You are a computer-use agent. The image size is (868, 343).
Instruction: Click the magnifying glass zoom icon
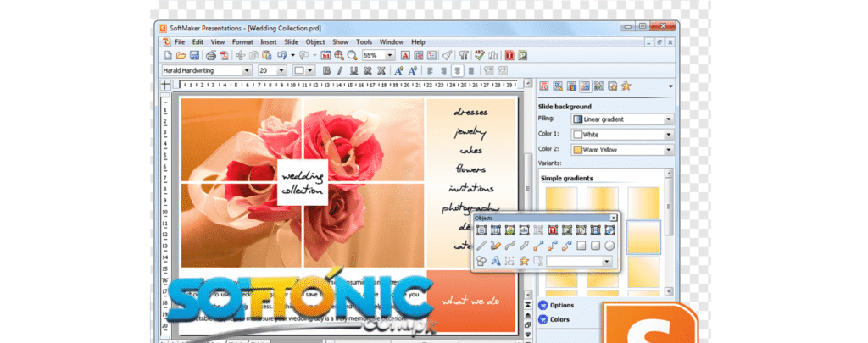click(352, 55)
